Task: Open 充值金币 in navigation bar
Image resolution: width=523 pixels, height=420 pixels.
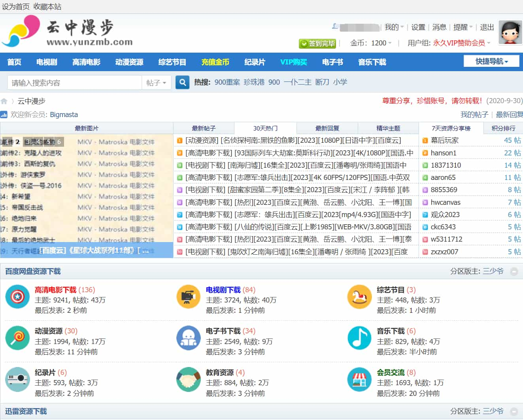Action: click(215, 62)
